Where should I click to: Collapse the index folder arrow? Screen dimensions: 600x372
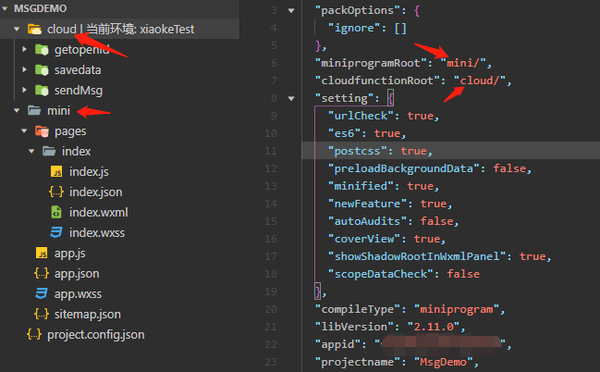pyautogui.click(x=31, y=151)
